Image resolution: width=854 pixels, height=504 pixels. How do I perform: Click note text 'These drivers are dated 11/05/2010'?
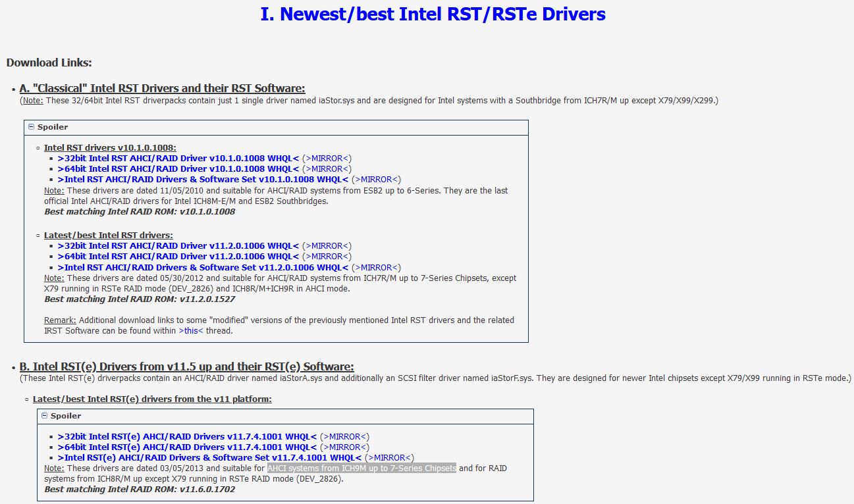pyautogui.click(x=135, y=191)
